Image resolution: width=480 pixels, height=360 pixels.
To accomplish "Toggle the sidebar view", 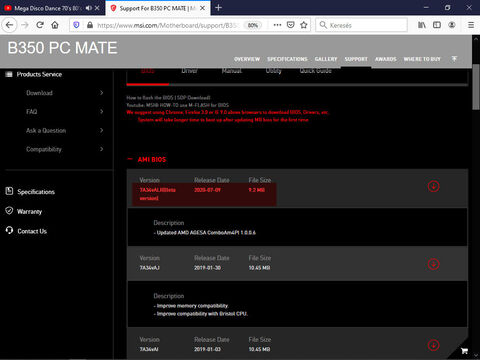I will (x=437, y=25).
